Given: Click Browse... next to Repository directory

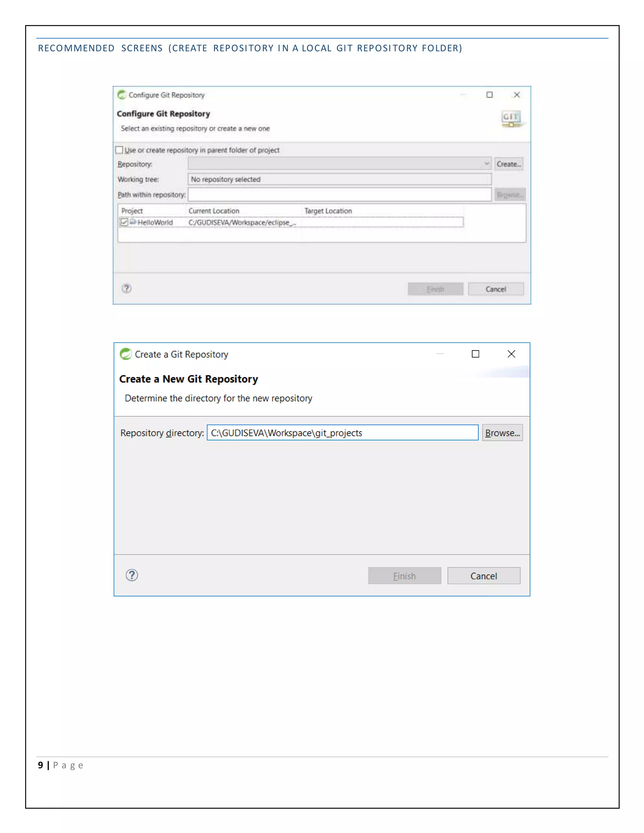Looking at the screenshot, I should click(x=502, y=433).
